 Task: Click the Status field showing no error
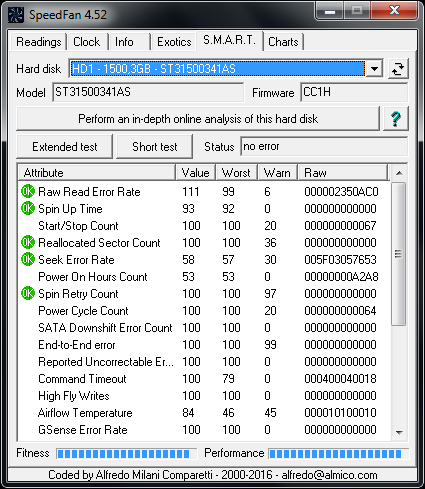click(x=324, y=146)
